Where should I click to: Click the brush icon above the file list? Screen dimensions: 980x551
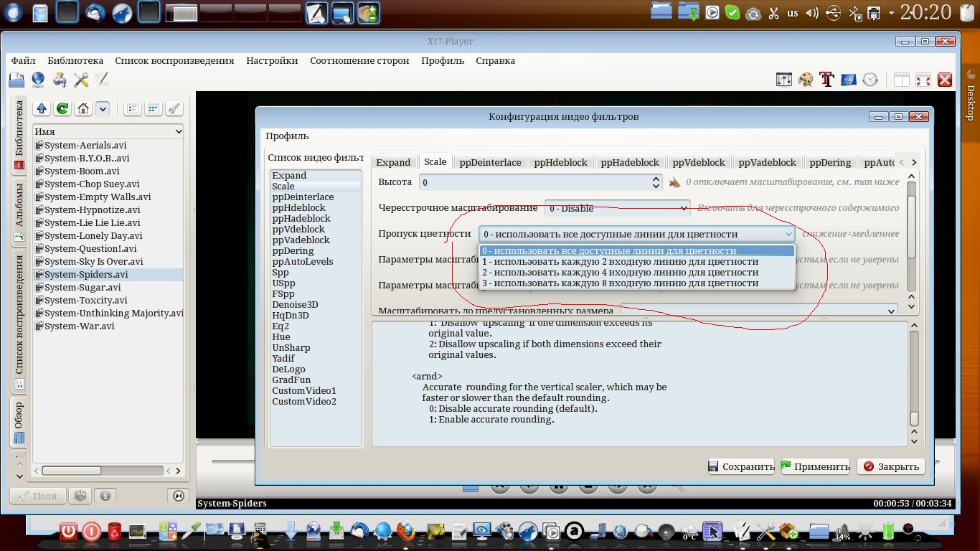(x=174, y=108)
